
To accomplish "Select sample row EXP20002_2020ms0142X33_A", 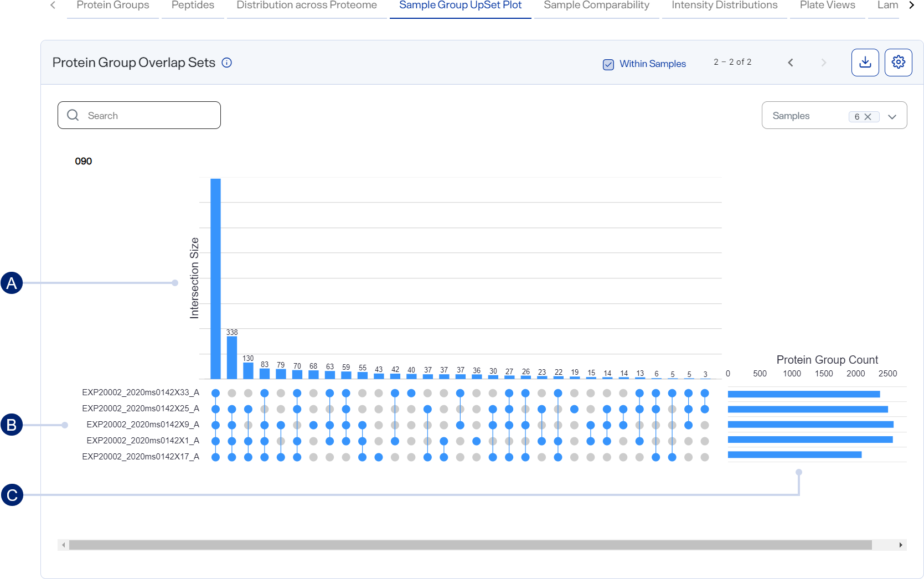I will (141, 392).
